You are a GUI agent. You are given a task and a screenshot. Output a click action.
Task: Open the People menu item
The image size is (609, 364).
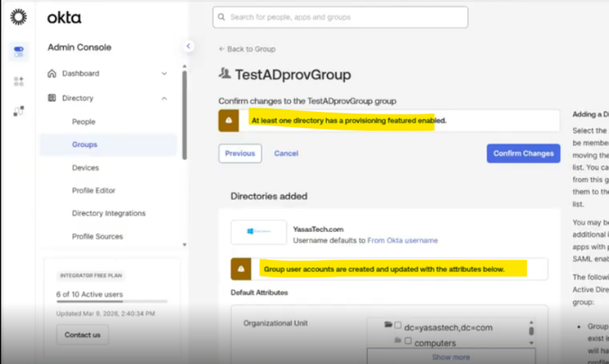tap(84, 122)
